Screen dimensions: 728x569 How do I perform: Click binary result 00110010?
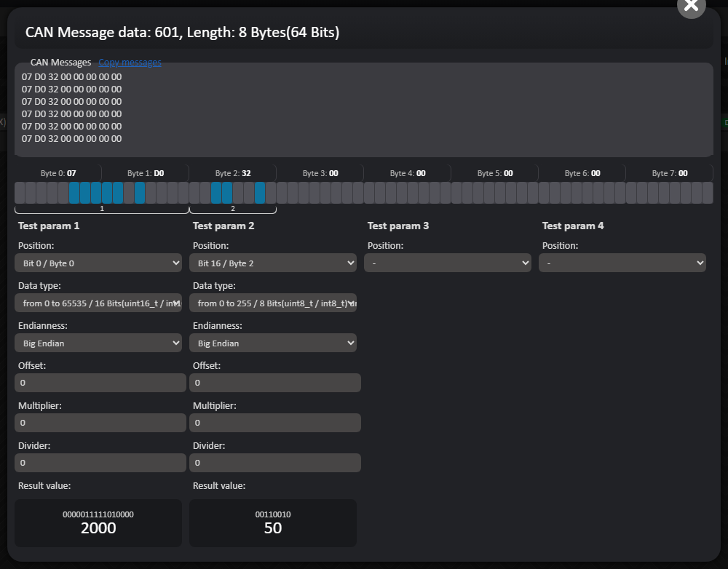click(273, 514)
